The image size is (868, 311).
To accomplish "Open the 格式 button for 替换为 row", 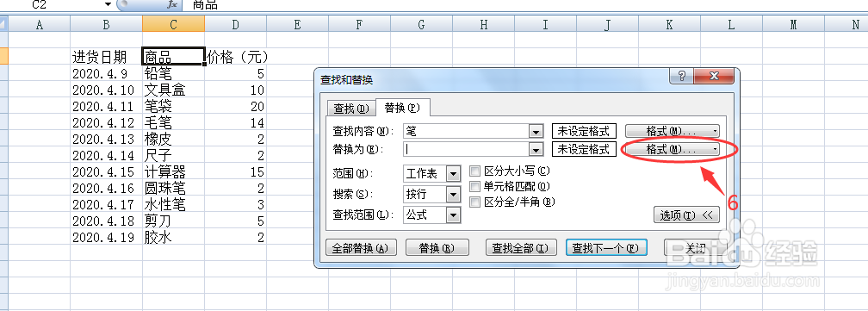I will point(672,149).
